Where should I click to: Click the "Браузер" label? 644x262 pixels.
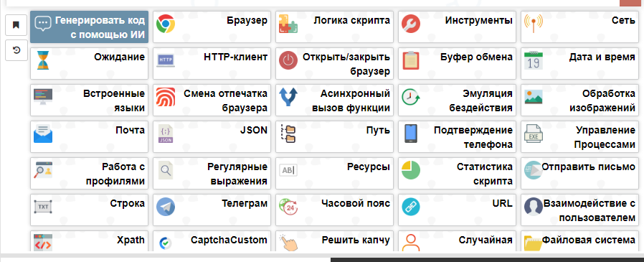point(247,20)
